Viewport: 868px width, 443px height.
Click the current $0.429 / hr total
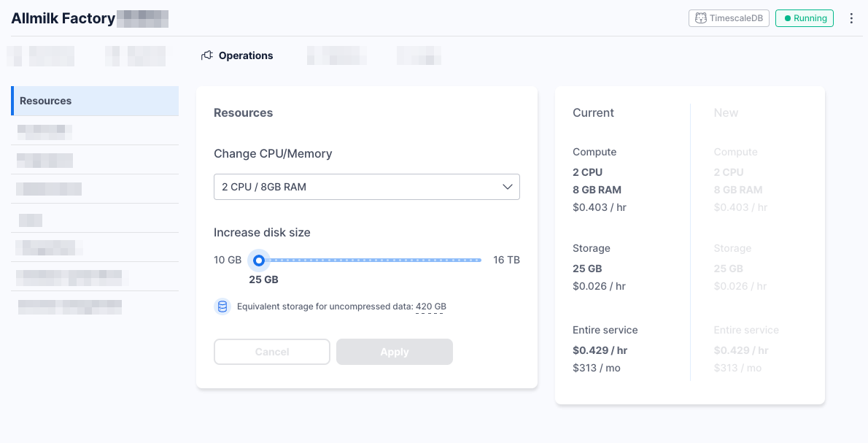[600, 350]
